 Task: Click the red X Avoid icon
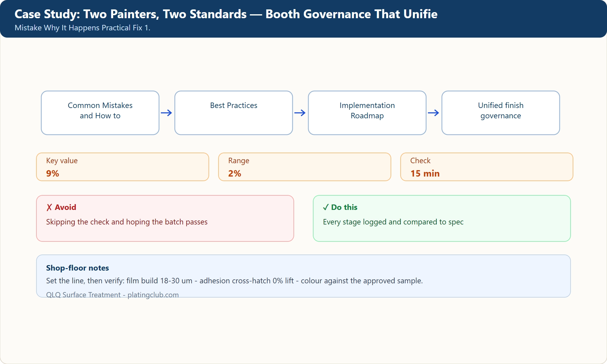[49, 207]
